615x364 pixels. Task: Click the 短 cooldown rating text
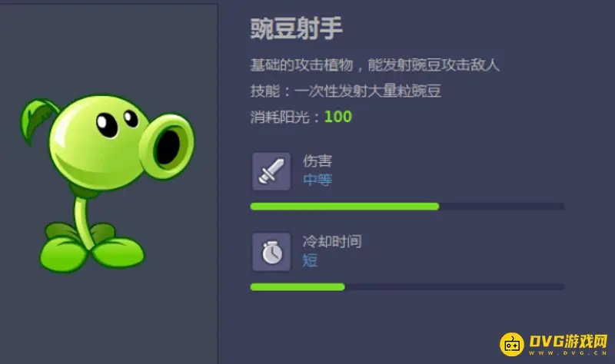[310, 260]
